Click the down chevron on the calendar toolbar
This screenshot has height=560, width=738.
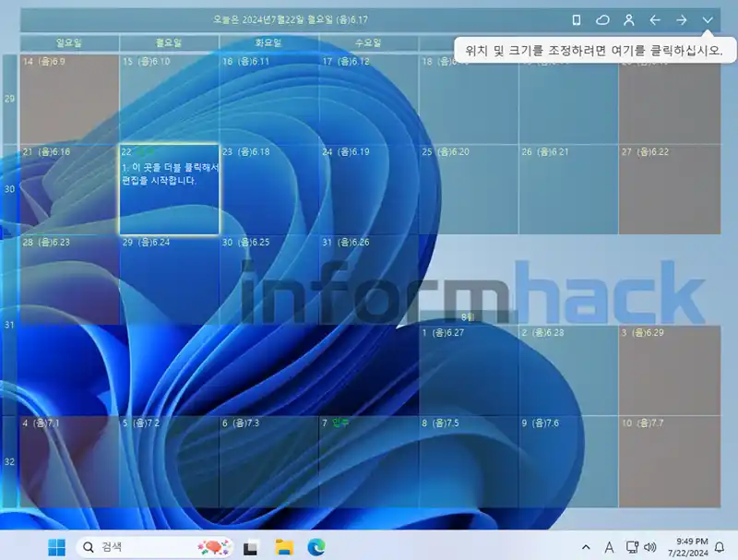(708, 18)
